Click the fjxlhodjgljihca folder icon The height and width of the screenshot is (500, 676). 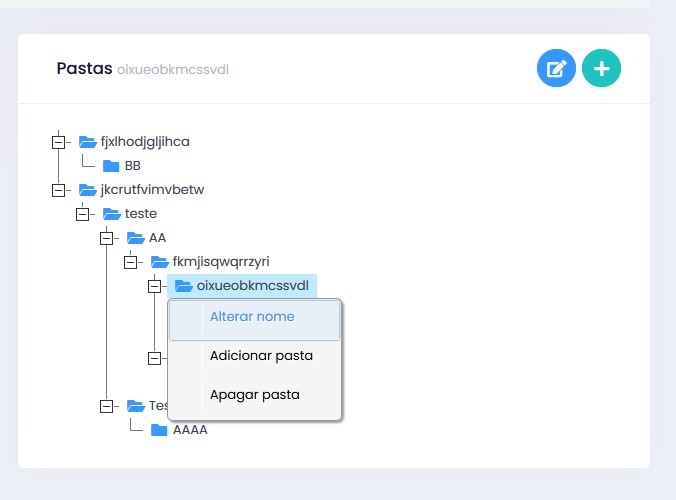(88, 142)
